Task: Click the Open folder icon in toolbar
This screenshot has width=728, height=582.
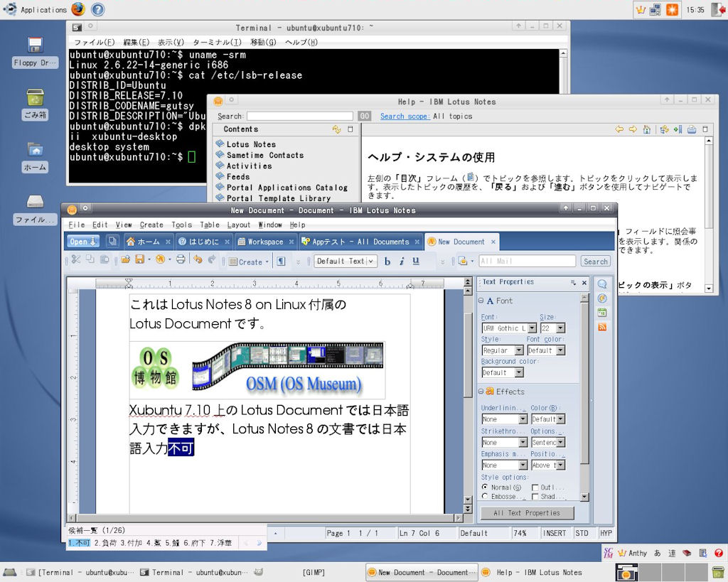Action: click(125, 260)
